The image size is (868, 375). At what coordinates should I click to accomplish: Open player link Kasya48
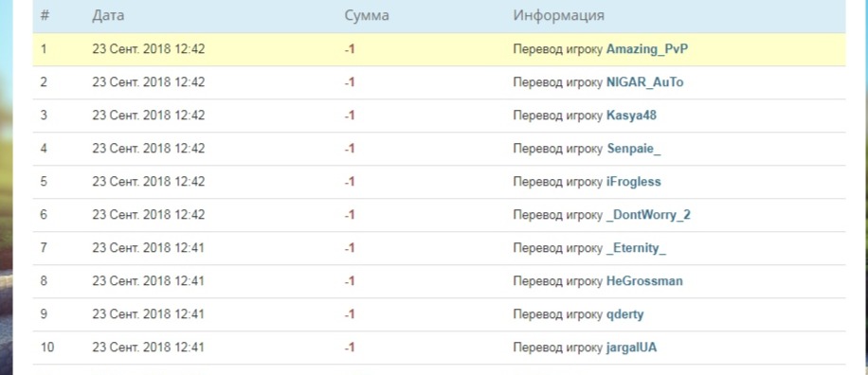pyautogui.click(x=632, y=116)
